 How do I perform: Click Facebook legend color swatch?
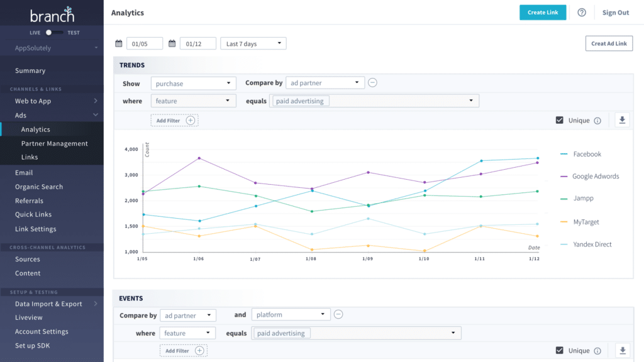564,154
